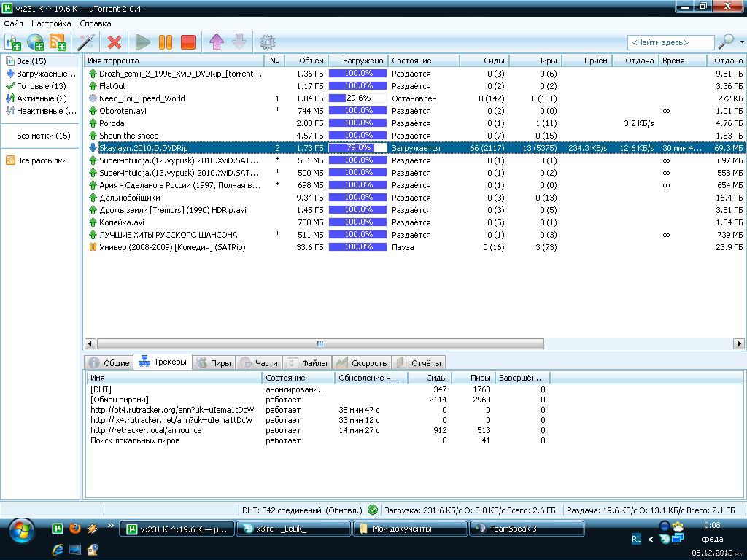Sort by 'Имя торрента' column header
This screenshot has width=747, height=560.
coord(174,61)
